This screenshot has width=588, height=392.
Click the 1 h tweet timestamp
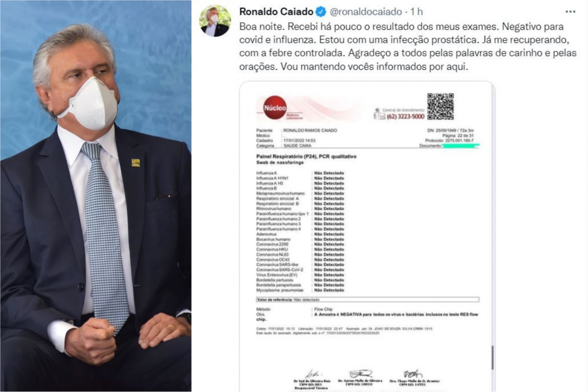tap(416, 12)
